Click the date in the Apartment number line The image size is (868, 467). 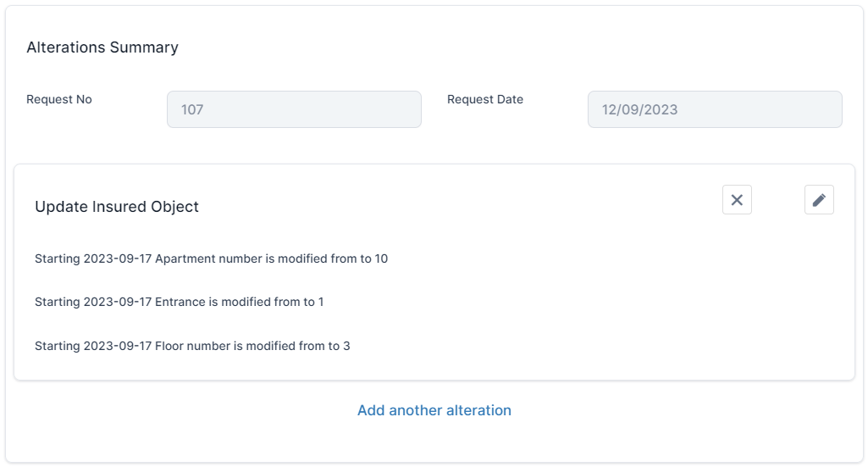(117, 259)
